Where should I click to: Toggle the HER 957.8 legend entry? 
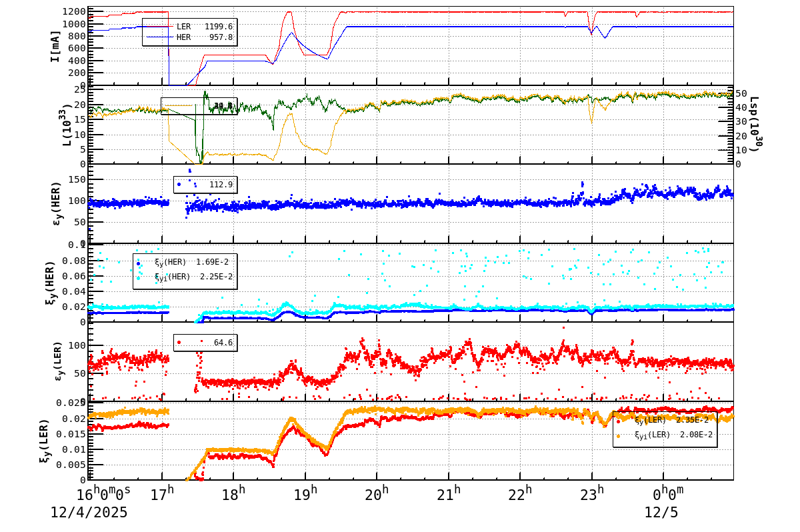(x=200, y=37)
